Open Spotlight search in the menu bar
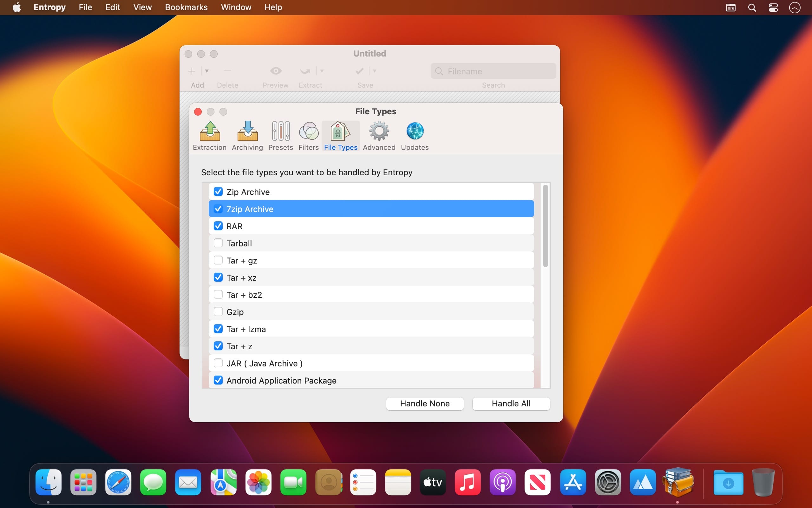Image resolution: width=812 pixels, height=508 pixels. (x=752, y=7)
